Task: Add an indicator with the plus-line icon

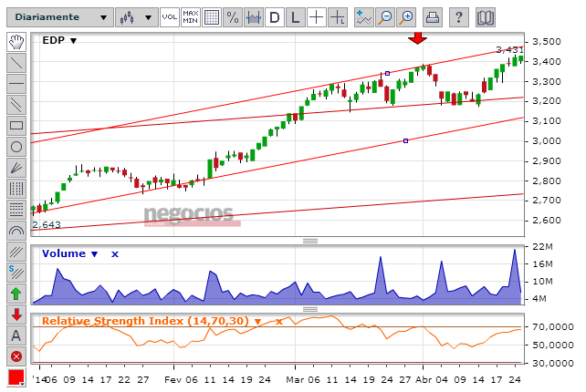Action: tap(363, 17)
